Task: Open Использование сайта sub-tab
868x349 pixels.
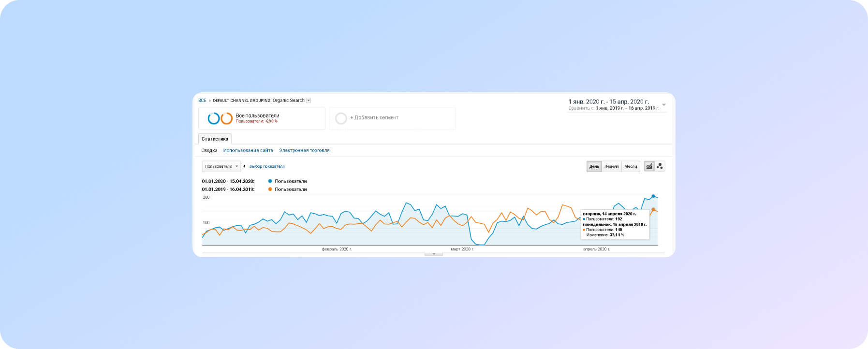Action: coord(248,150)
